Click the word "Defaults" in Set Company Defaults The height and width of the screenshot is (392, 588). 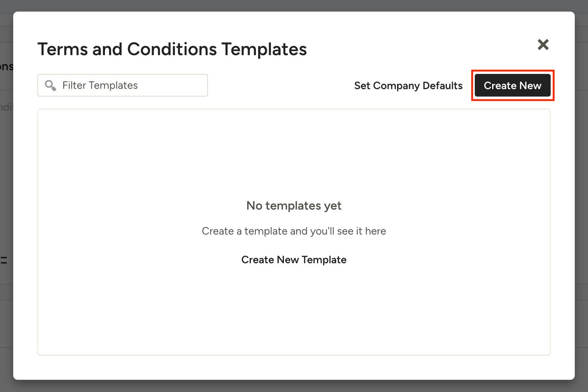point(443,86)
